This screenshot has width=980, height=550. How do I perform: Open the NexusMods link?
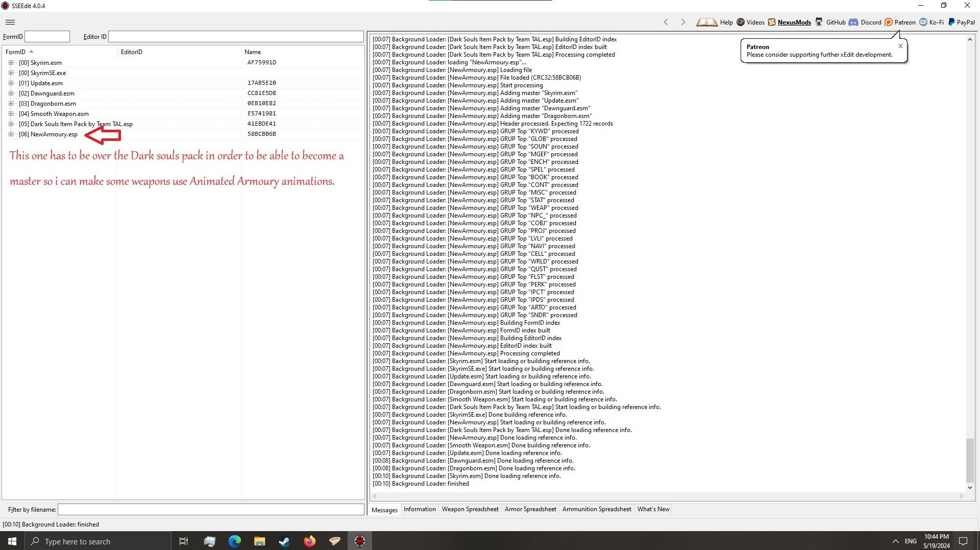click(x=794, y=22)
